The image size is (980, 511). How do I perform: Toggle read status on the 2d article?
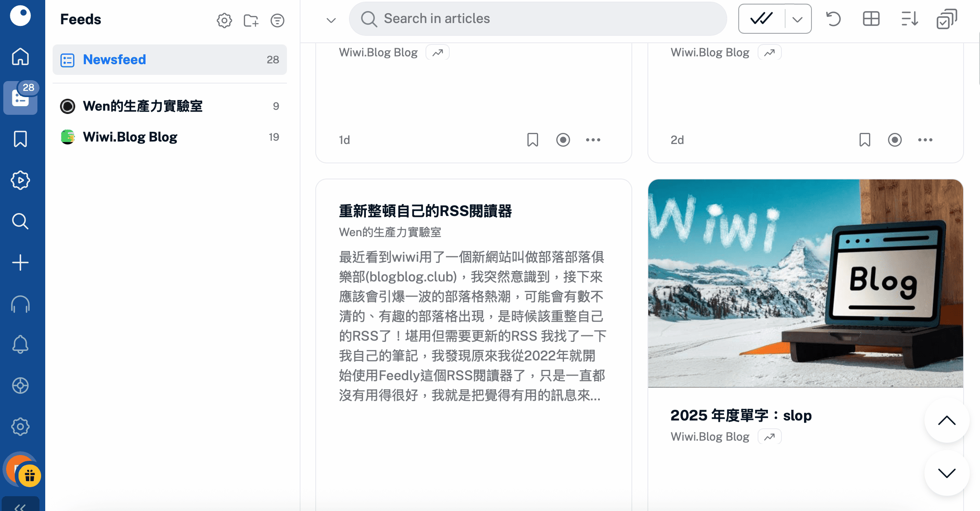(x=894, y=140)
